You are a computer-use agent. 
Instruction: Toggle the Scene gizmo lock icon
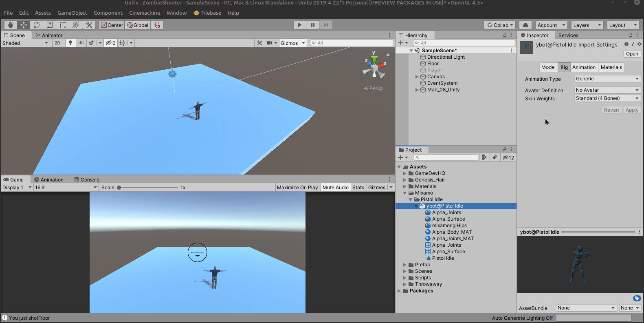click(x=388, y=54)
